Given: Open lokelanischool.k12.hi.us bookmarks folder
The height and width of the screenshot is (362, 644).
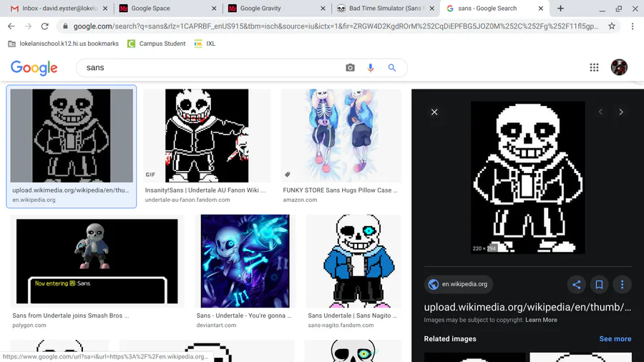Looking at the screenshot, I should click(63, 44).
